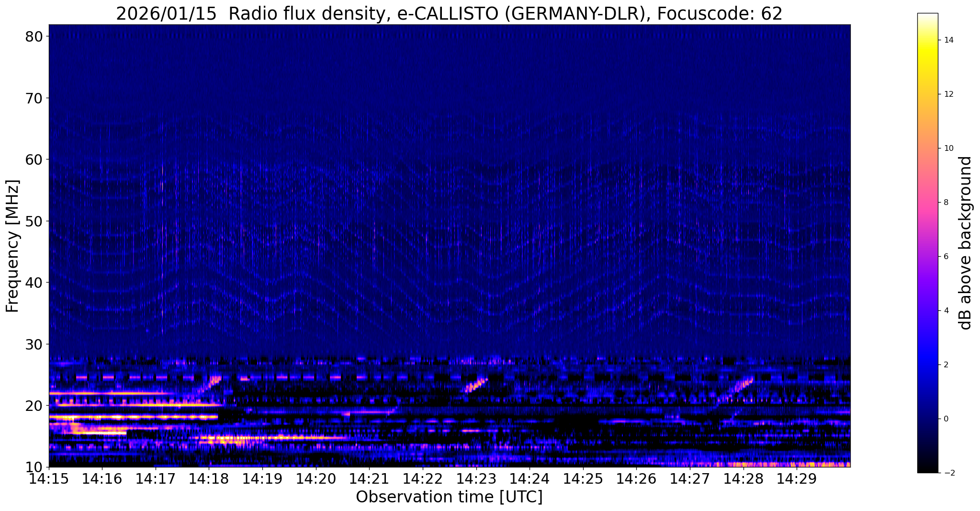The width and height of the screenshot is (980, 511).
Task: Click the rising burst streak near 14:23
Action: (x=476, y=385)
